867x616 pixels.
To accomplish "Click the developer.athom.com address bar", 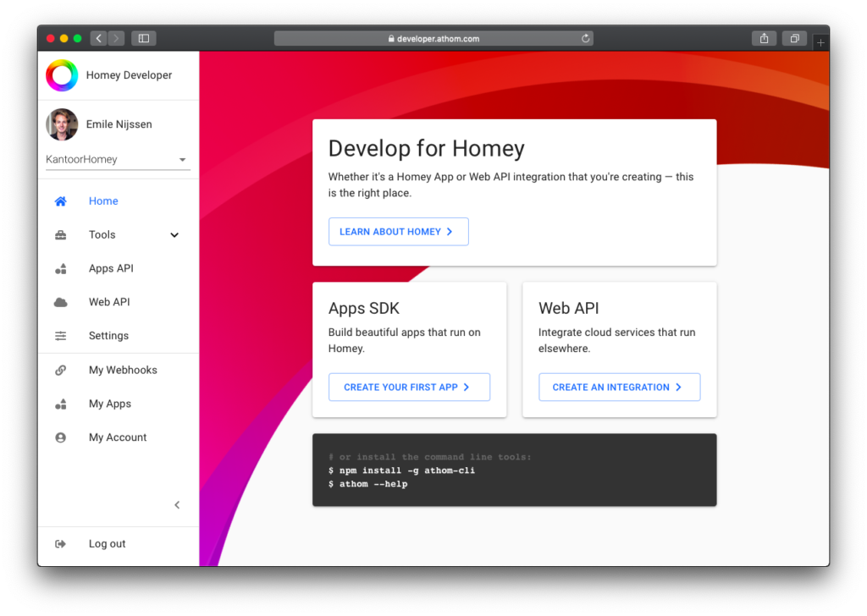I will [433, 38].
